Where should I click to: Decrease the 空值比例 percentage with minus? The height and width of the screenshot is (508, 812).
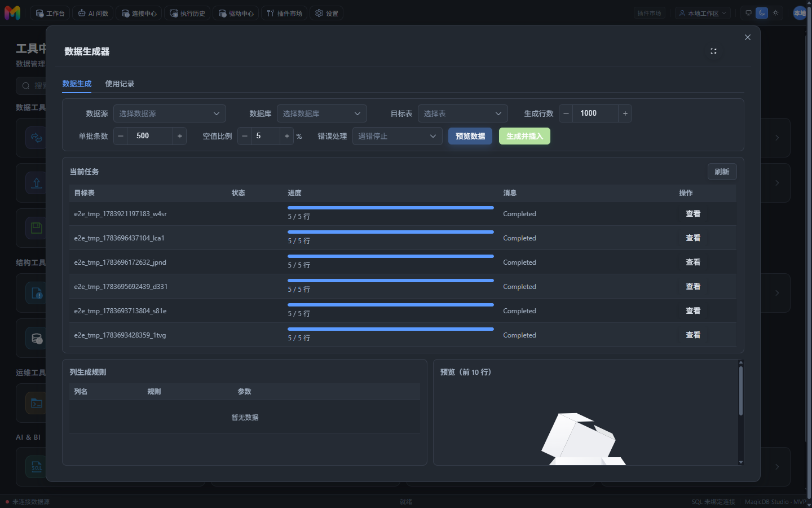[x=245, y=136]
